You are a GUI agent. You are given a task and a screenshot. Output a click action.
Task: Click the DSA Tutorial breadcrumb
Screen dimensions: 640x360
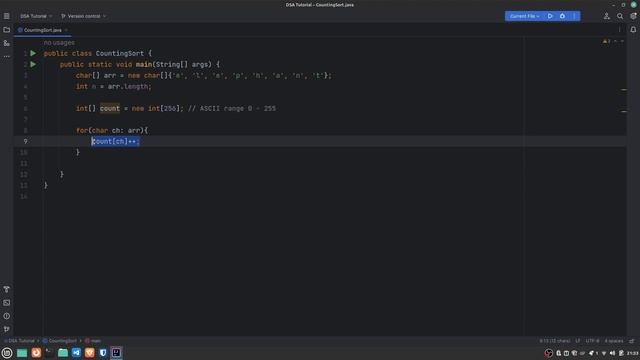click(20, 341)
